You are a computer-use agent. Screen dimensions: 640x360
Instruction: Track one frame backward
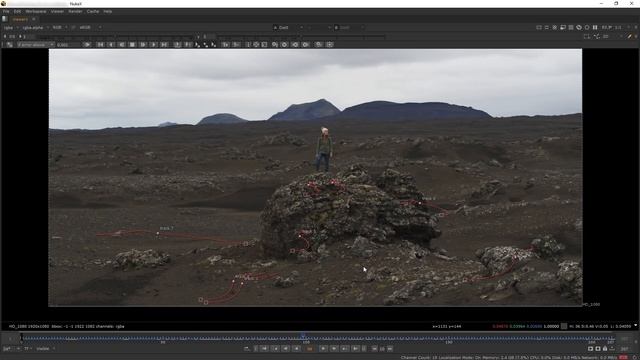tap(122, 44)
